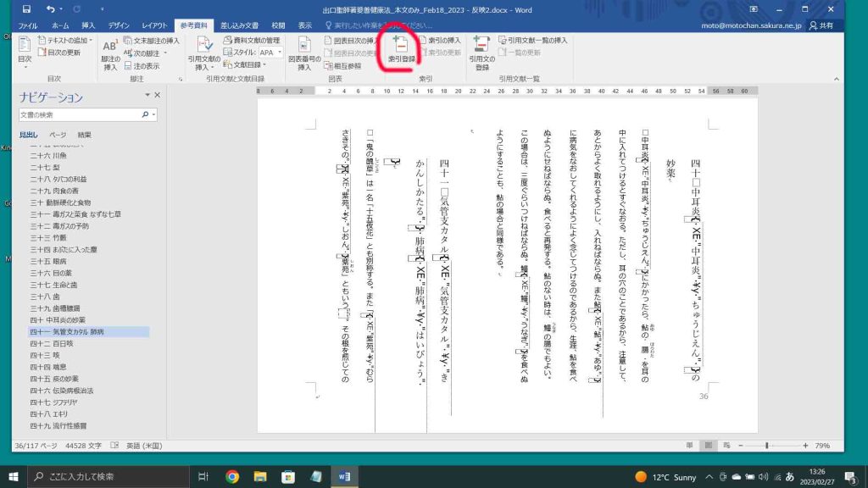
Task: Click 資料文献の管理 icon
Action: click(227, 41)
